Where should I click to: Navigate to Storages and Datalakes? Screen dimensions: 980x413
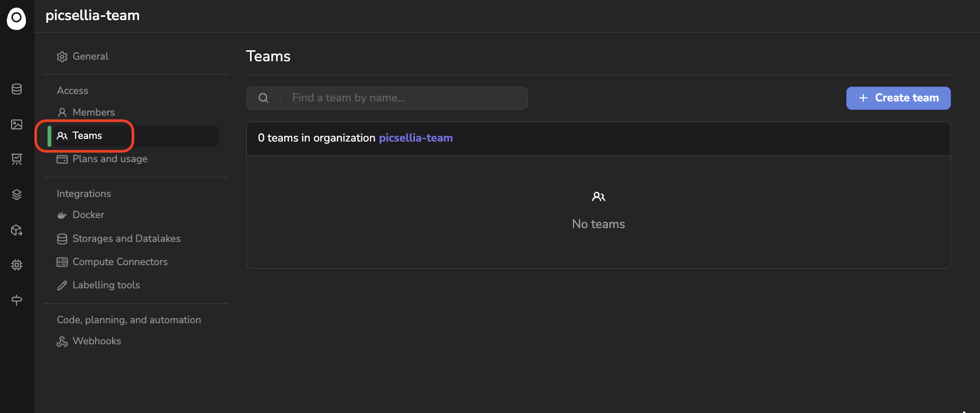click(x=126, y=239)
